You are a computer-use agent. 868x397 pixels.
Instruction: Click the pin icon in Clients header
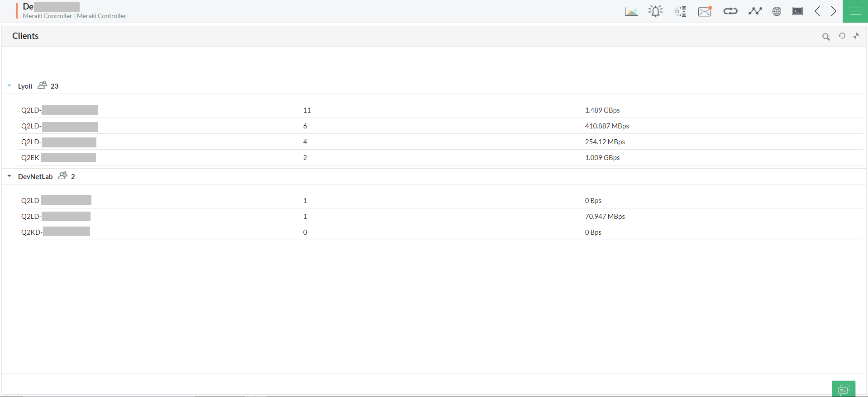point(856,36)
